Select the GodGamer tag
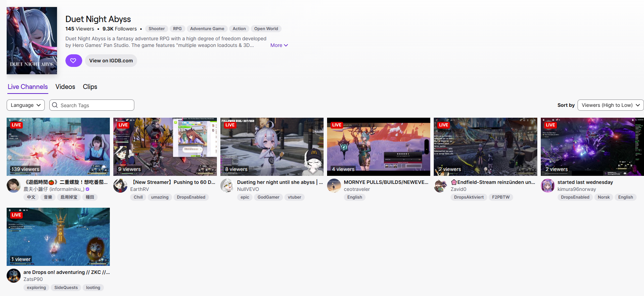This screenshot has width=644, height=296. 269,197
